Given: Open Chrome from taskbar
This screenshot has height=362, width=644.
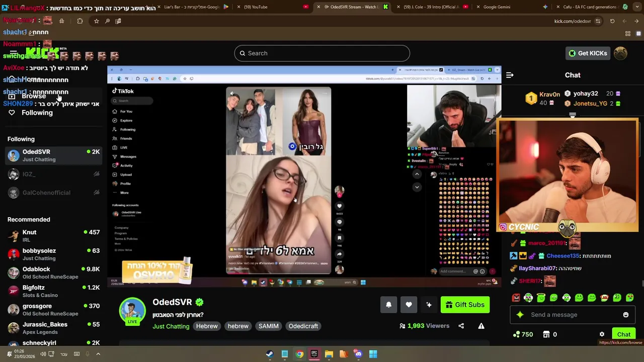Looking at the screenshot, I should 299,354.
